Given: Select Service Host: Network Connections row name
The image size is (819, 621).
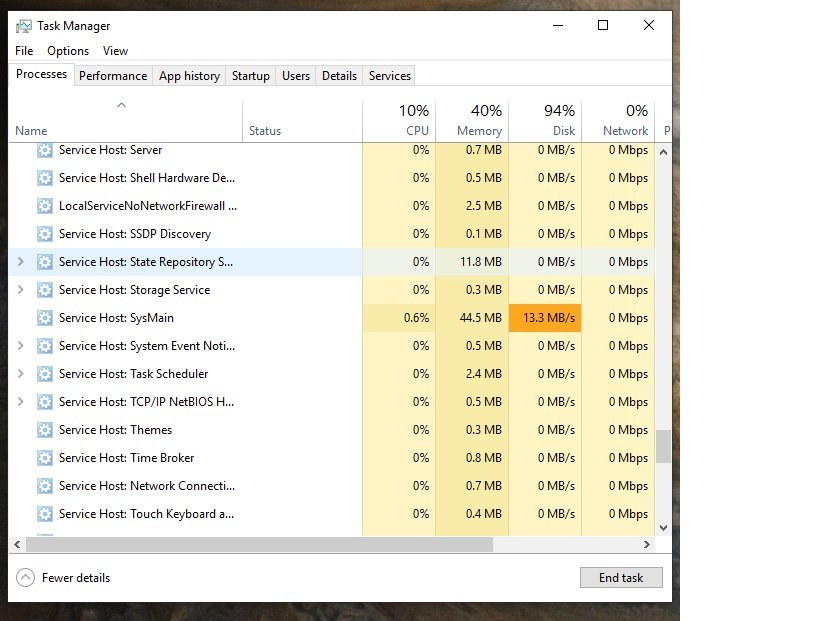Looking at the screenshot, I should [147, 486].
